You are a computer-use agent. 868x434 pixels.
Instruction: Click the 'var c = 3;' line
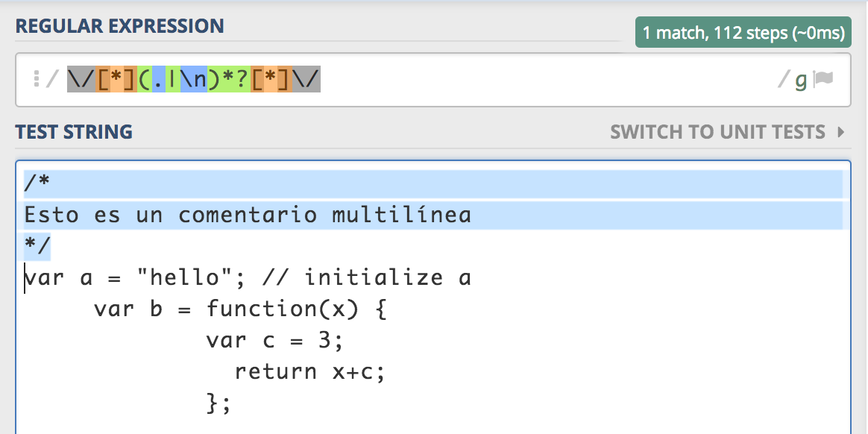point(274,340)
